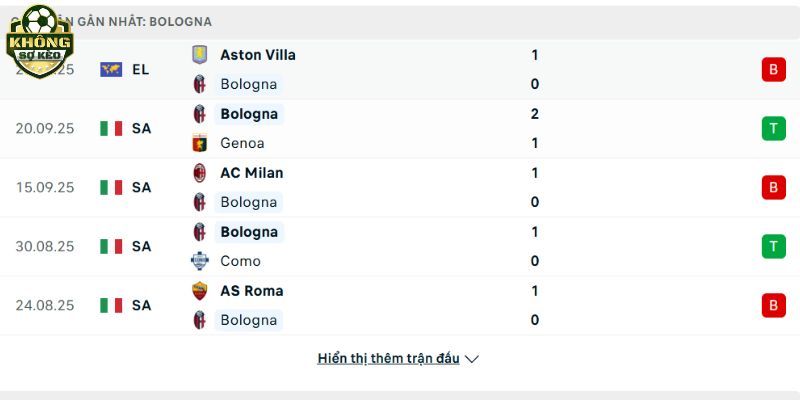Image resolution: width=800 pixels, height=400 pixels.
Task: Click the Europa League flag icon
Action: point(111,69)
